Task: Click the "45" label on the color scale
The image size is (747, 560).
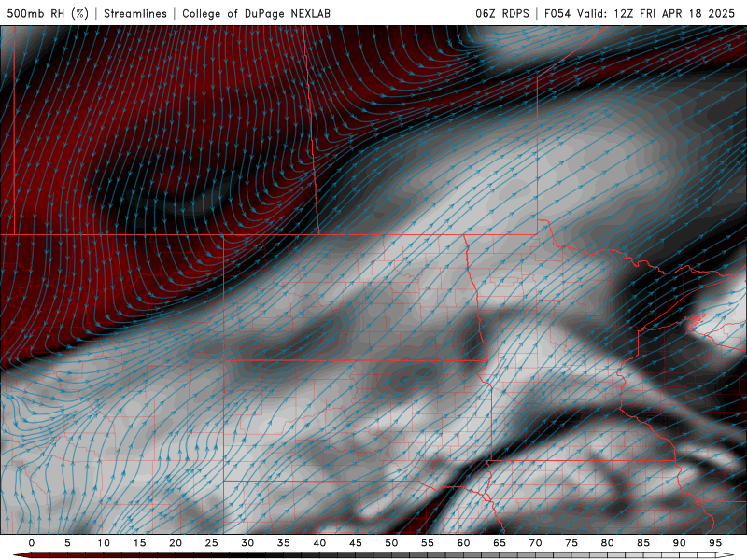Action: pos(356,543)
